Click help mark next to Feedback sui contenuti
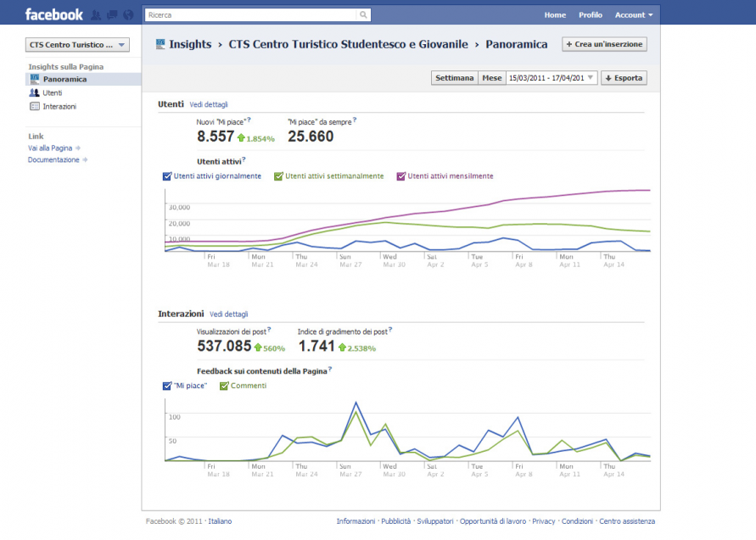This screenshot has height=540, width=756. tap(330, 370)
